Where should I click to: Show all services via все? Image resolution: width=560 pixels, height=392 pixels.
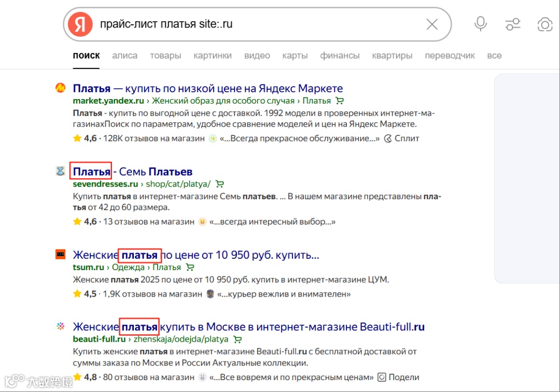494,55
